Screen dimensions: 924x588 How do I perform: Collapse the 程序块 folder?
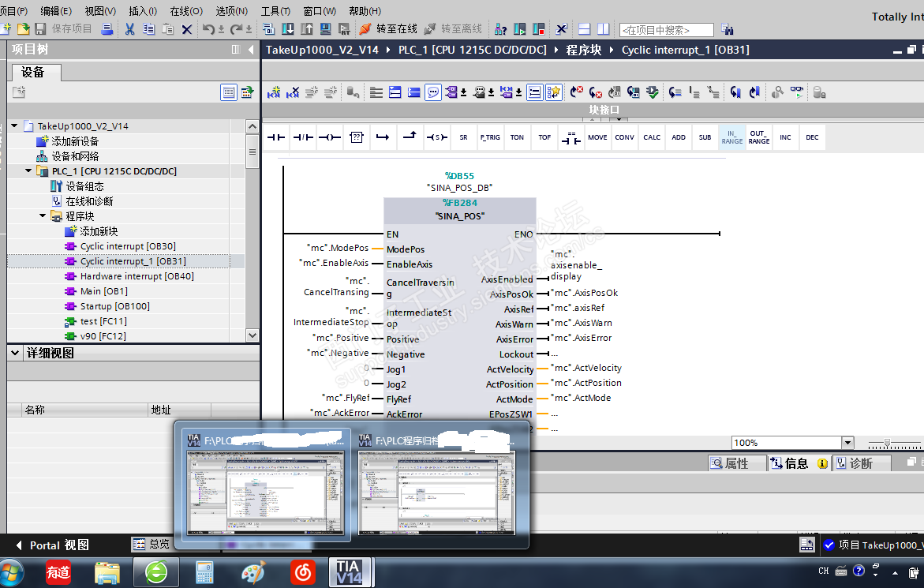(x=43, y=215)
